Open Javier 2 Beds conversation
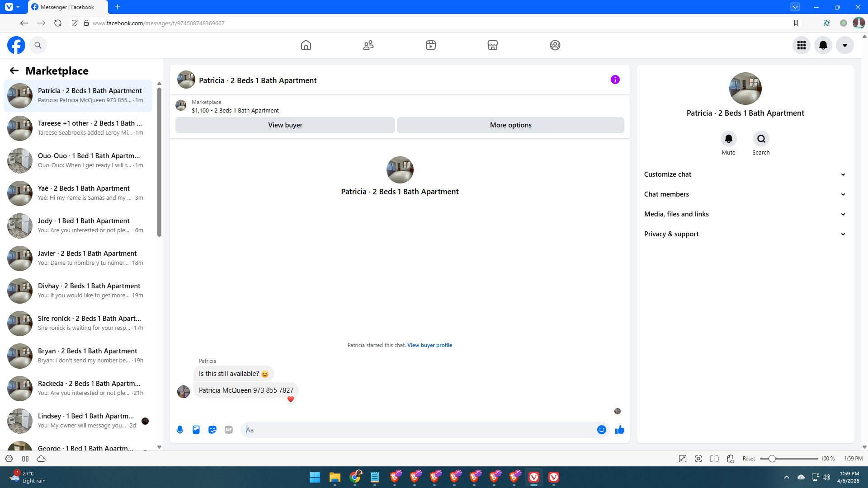The width and height of the screenshot is (868, 488). pos(78,258)
